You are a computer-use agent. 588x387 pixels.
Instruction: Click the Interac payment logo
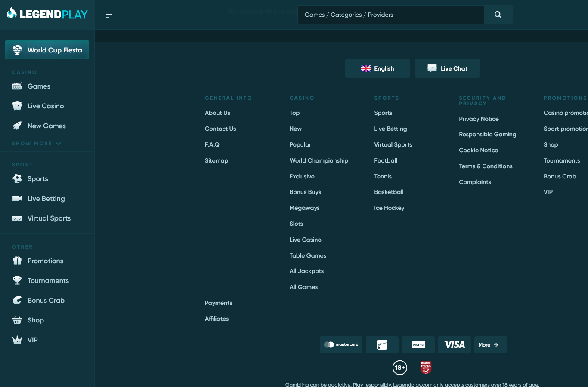pyautogui.click(x=382, y=345)
